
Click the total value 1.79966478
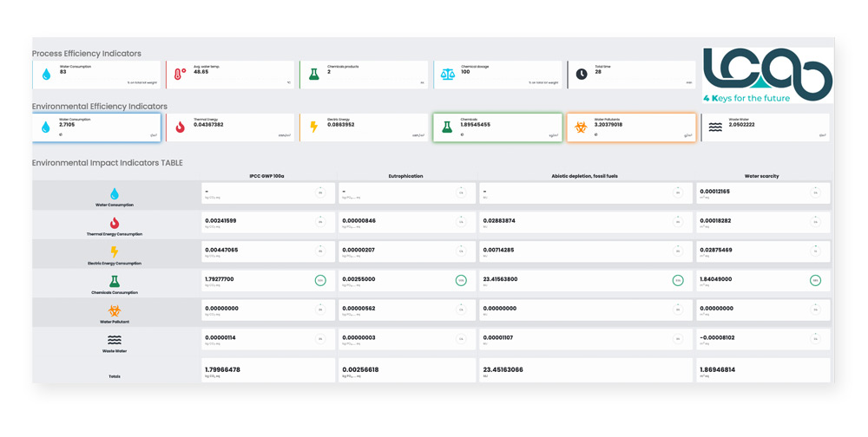[x=222, y=369]
